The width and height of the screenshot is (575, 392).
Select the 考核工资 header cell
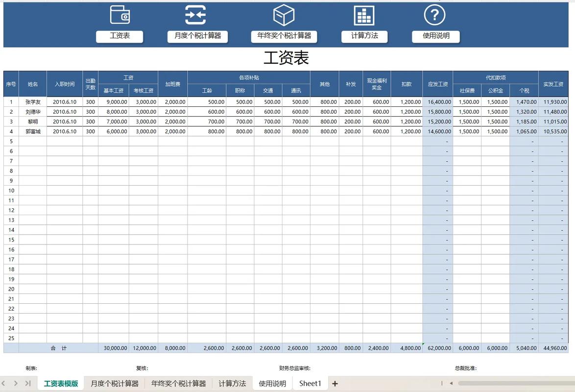144,90
